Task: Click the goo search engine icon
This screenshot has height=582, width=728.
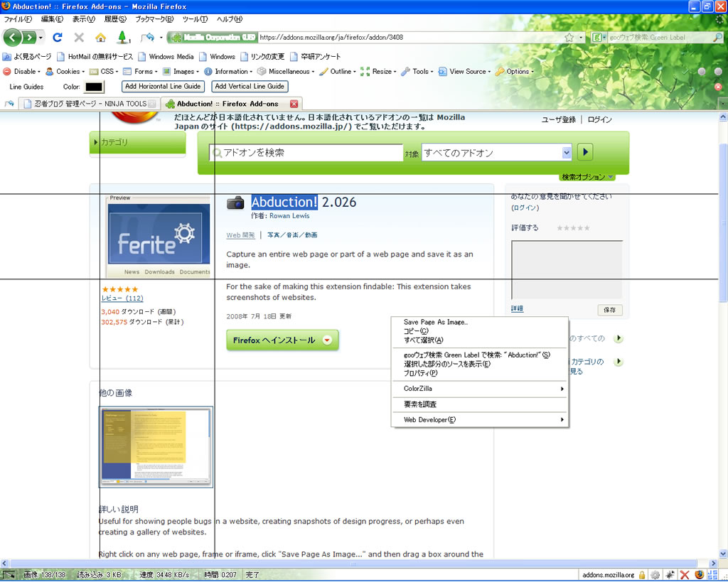Action: click(x=597, y=38)
